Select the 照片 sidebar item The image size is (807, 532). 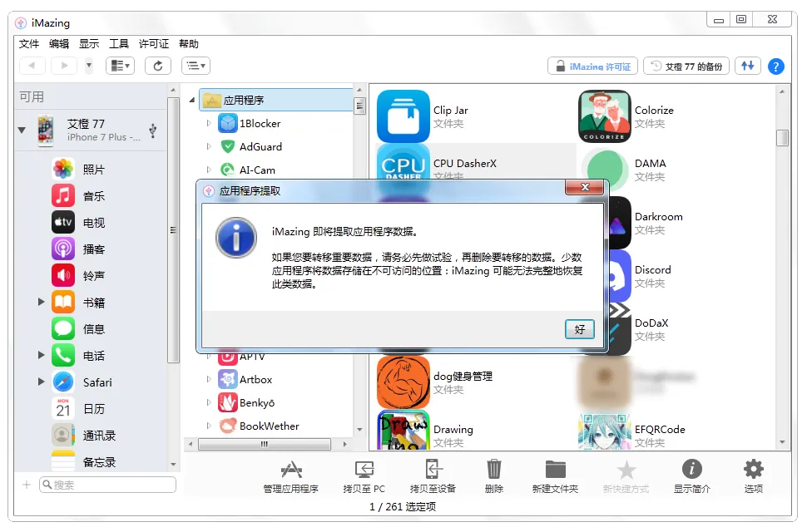tap(92, 169)
